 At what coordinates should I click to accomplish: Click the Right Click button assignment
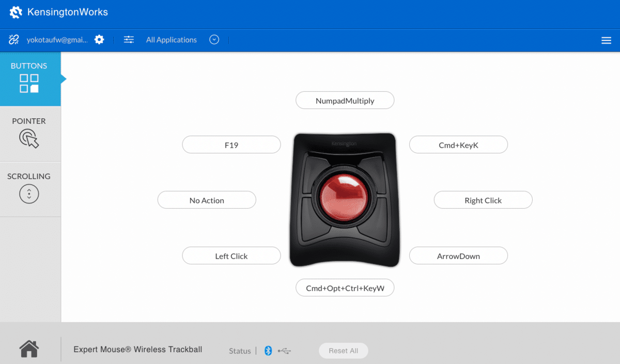483,200
